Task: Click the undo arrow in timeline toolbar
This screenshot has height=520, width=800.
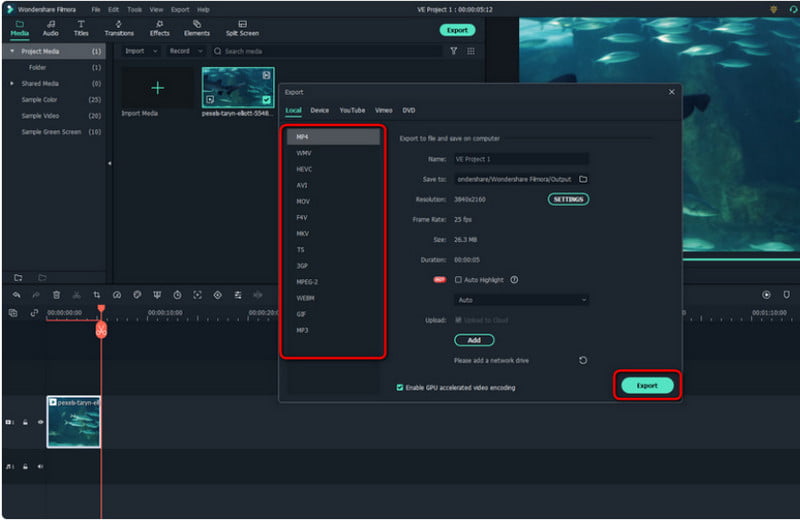Action: (x=16, y=295)
